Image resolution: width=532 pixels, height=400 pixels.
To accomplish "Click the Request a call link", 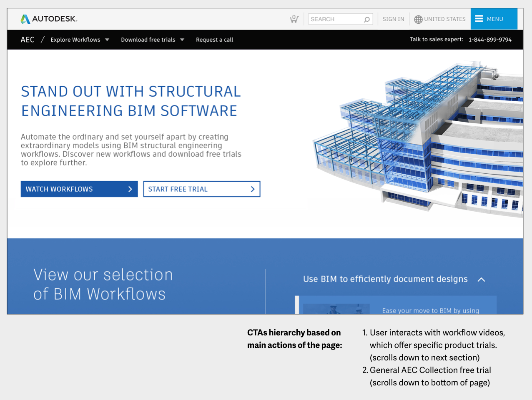I will [x=214, y=40].
